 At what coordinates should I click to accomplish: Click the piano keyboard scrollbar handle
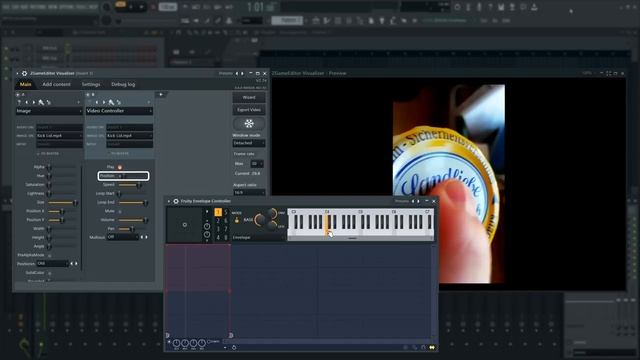click(x=353, y=238)
